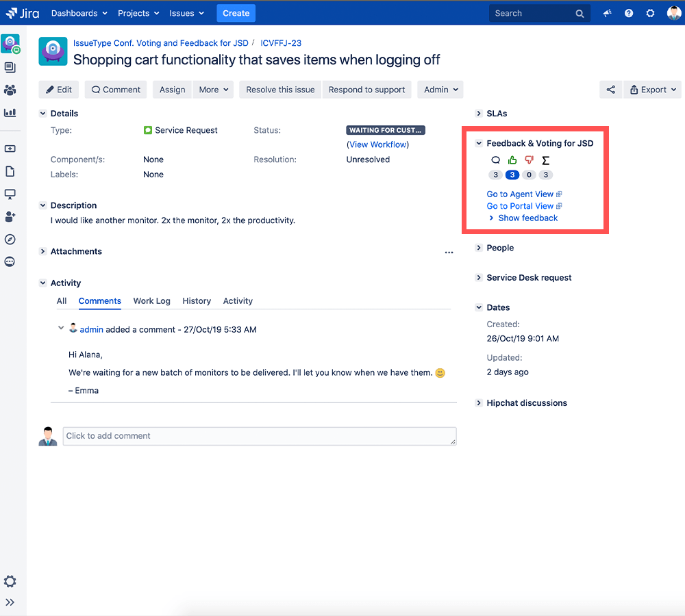Click the monitor icon in sidebar

click(10, 194)
